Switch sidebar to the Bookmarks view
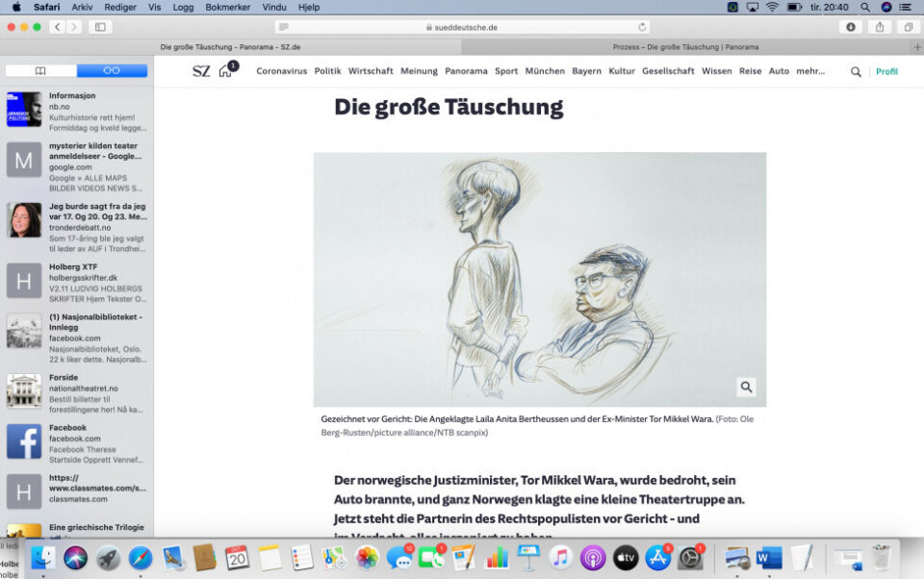Viewport: 924px width, 579px height. pyautogui.click(x=40, y=70)
